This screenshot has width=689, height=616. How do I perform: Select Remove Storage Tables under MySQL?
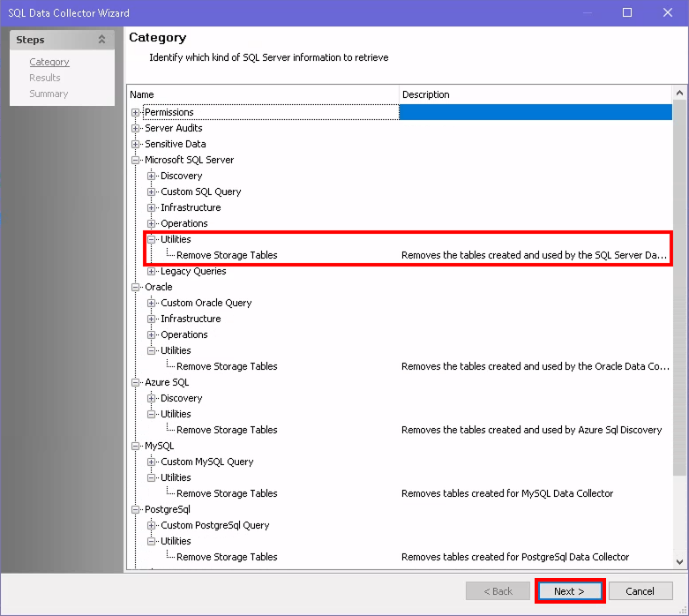click(x=227, y=493)
